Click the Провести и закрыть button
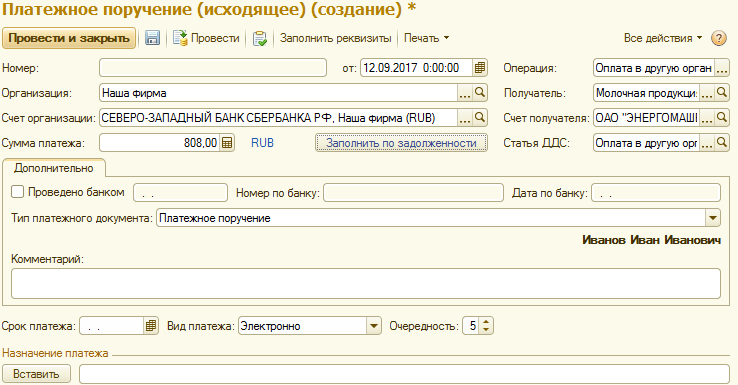The height and width of the screenshot is (385, 738). [69, 38]
